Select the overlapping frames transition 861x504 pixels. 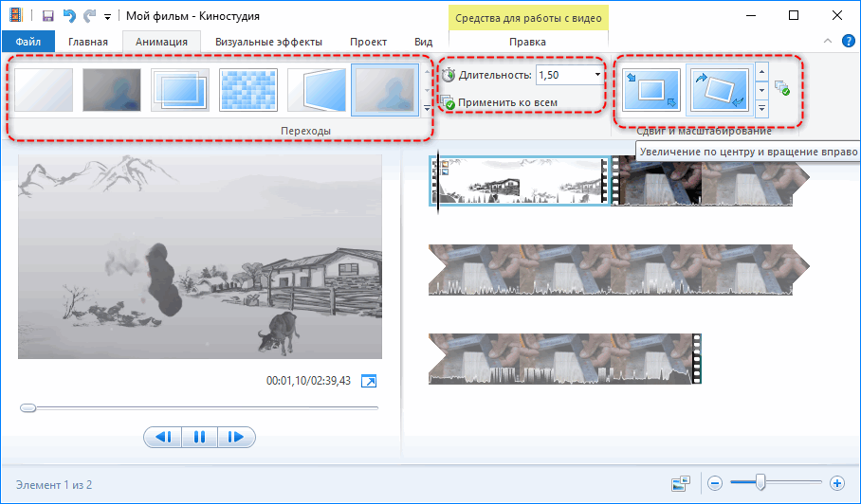click(x=180, y=90)
